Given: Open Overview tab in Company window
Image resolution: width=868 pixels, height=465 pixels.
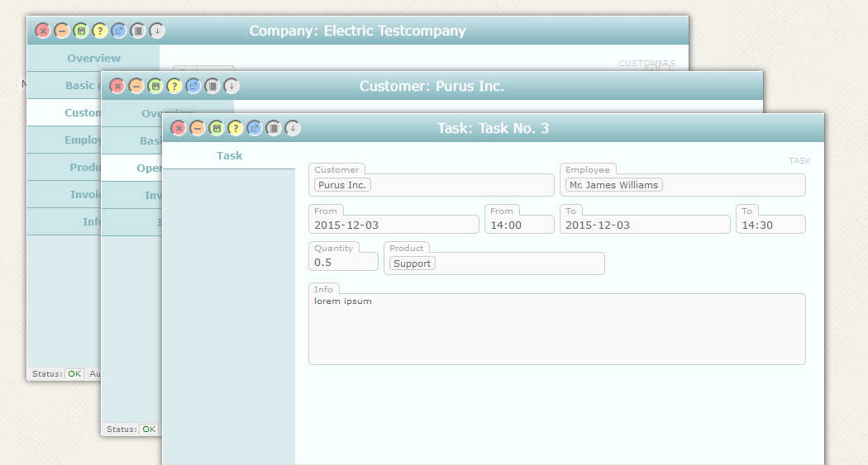Looking at the screenshot, I should point(93,59).
